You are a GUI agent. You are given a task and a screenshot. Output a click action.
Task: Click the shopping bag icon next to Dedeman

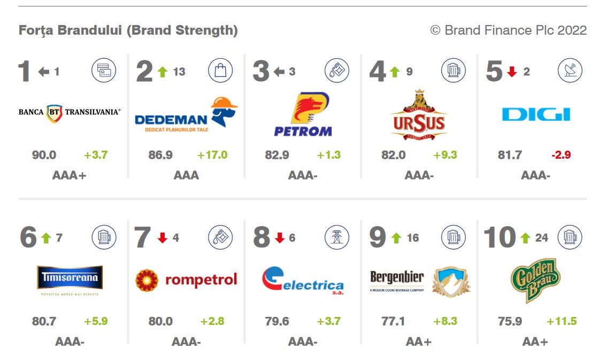(x=220, y=71)
